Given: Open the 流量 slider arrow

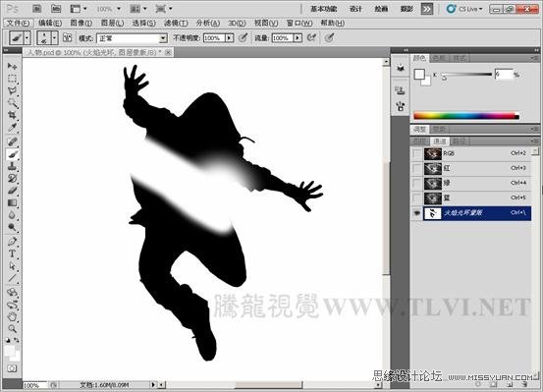Looking at the screenshot, I should (x=298, y=38).
